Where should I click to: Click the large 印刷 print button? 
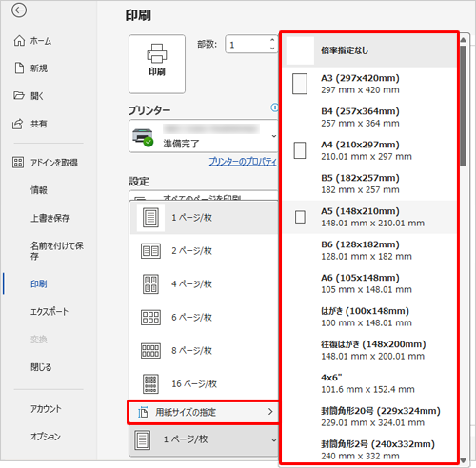point(157,64)
